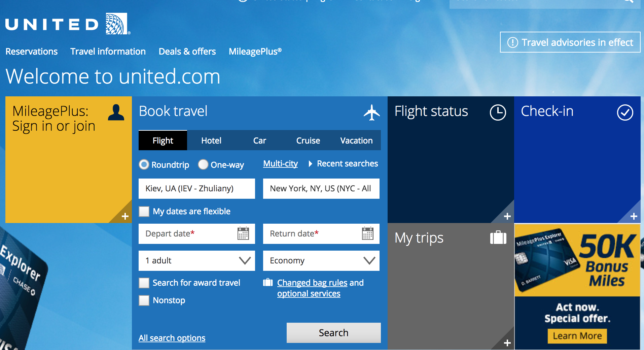
Task: Click the checkmark icon on Check-in tile
Action: point(625,112)
